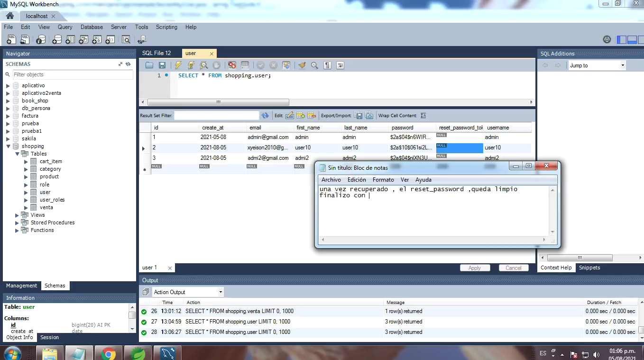Expand the sakila schema
This screenshot has width=644, height=360.
pyautogui.click(x=8, y=138)
